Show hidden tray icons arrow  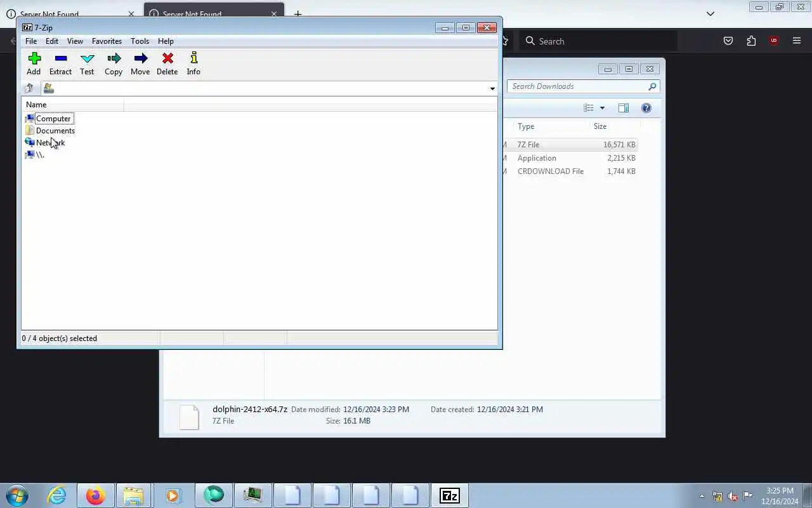pos(702,497)
